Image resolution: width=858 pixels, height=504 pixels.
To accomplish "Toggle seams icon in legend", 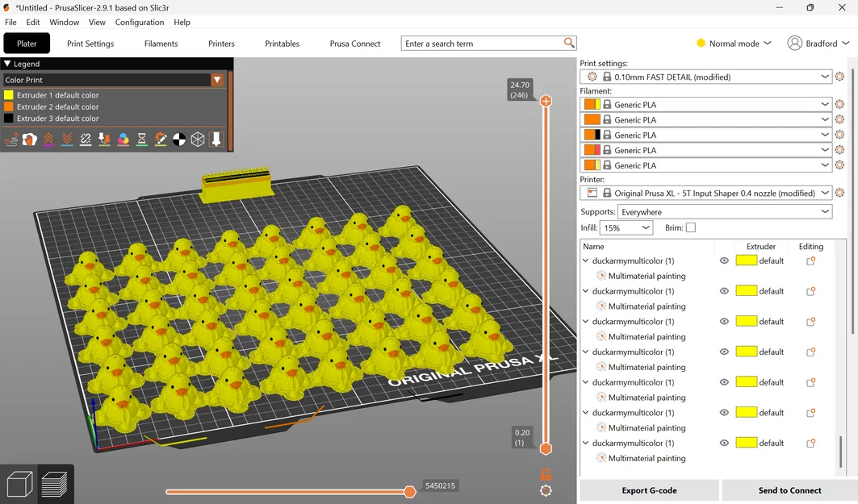I will 86,140.
